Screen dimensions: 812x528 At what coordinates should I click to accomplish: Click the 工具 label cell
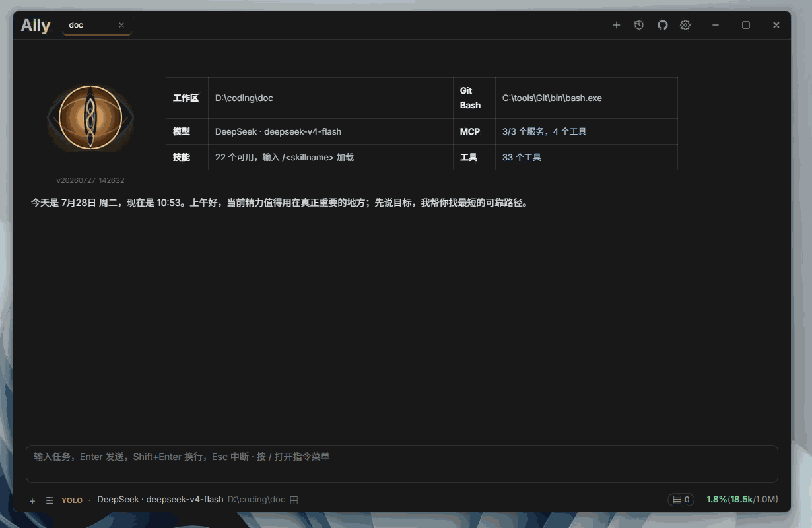coord(474,157)
